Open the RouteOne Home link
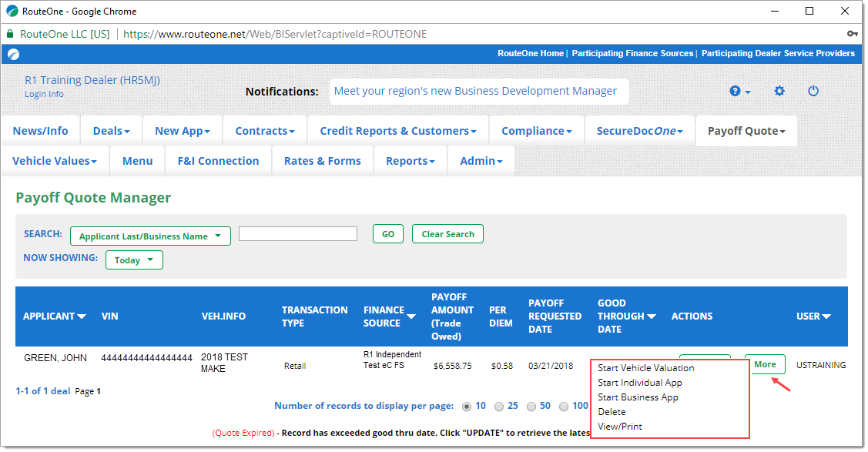The image size is (868, 452). [531, 54]
